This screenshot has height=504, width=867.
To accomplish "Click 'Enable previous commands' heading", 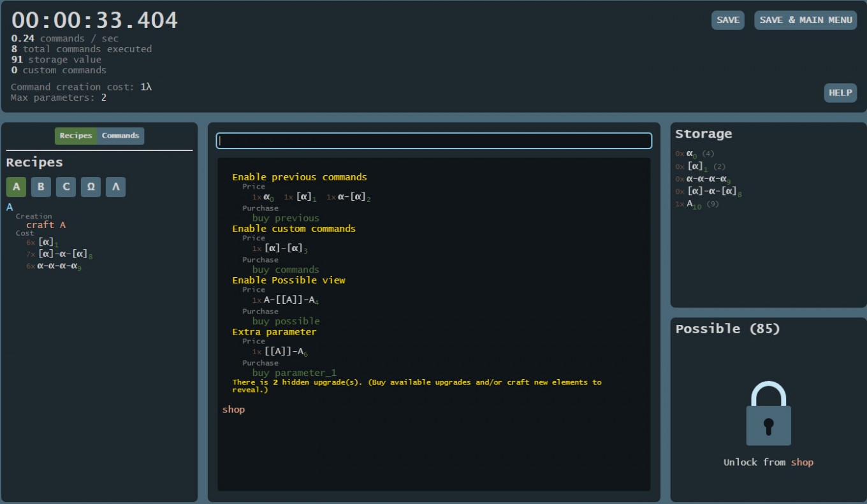I will click(x=300, y=177).
